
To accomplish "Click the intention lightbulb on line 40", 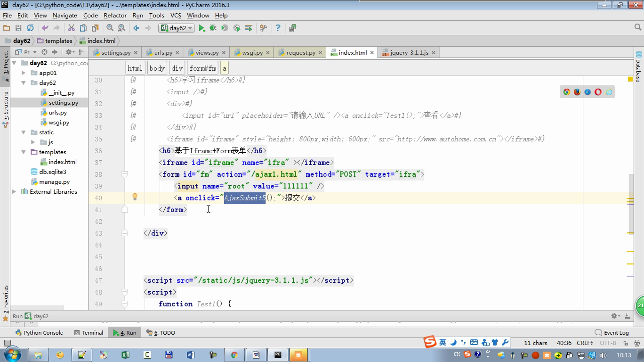I will (x=135, y=197).
